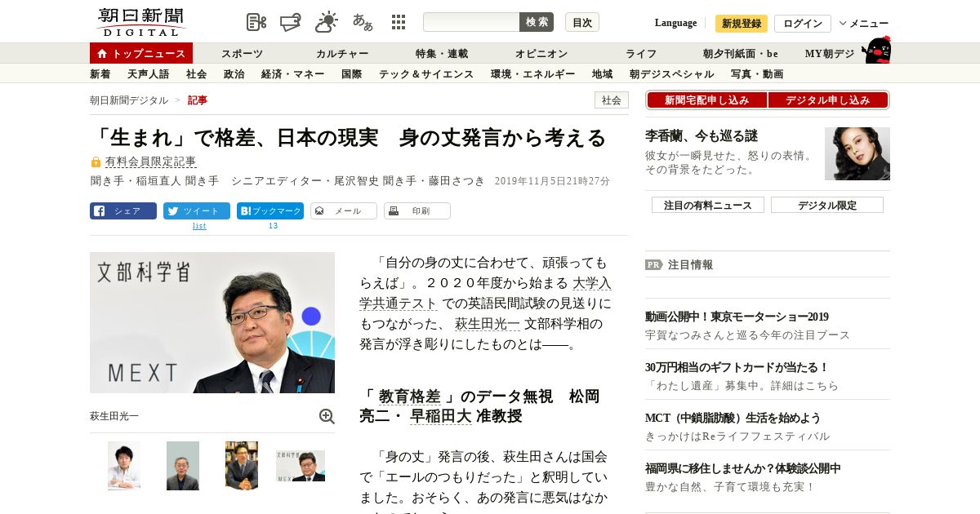The height and width of the screenshot is (514, 980).
Task: Click the search text field
Action: pos(471,22)
